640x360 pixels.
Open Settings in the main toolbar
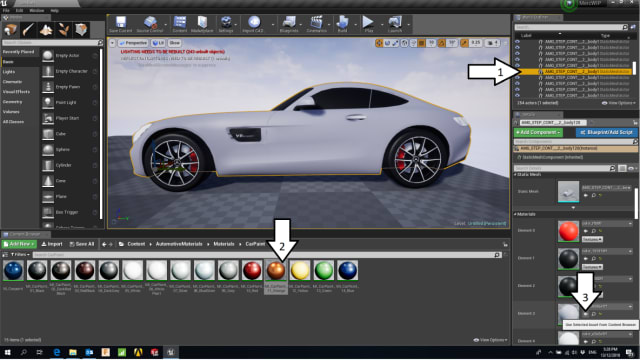click(226, 24)
